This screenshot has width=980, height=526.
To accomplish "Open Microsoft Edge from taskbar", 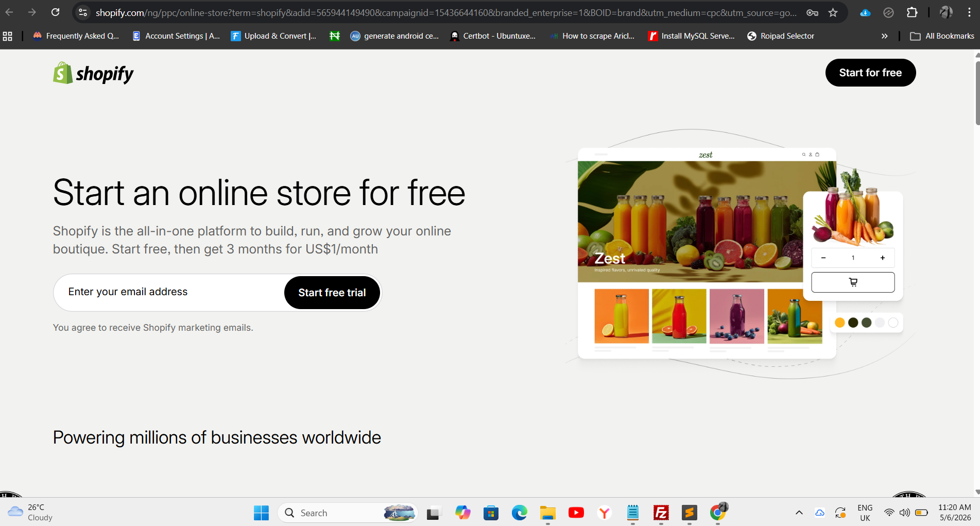I will pos(519,513).
